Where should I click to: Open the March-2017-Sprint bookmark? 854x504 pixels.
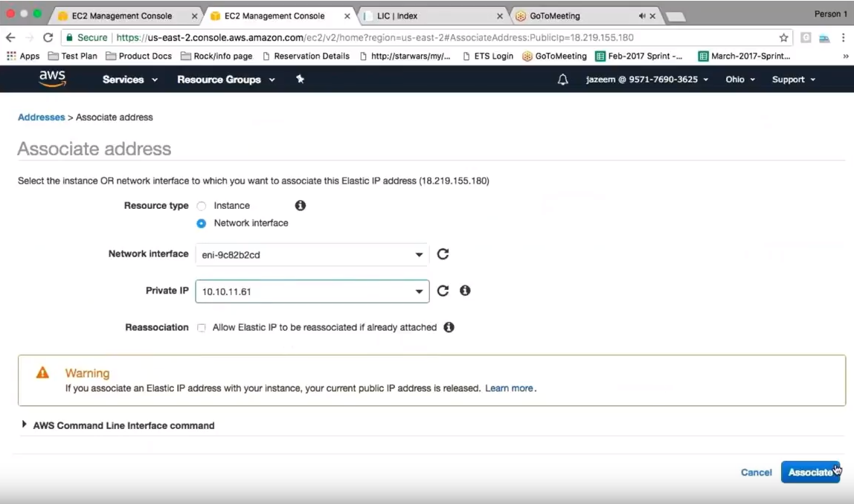tap(744, 56)
